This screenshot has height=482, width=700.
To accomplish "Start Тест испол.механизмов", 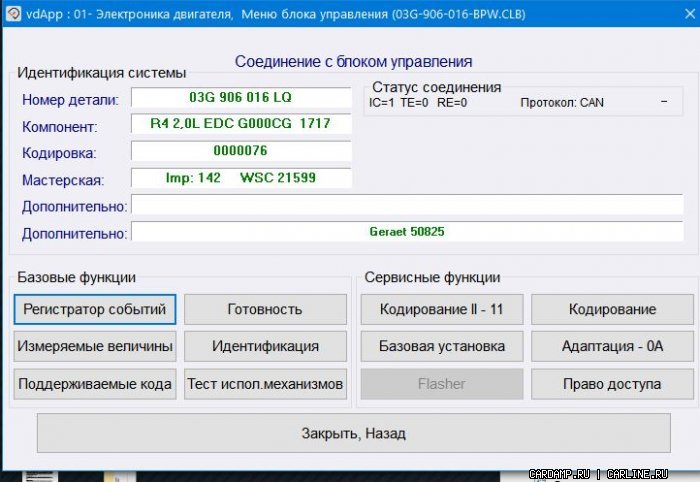I will [265, 384].
